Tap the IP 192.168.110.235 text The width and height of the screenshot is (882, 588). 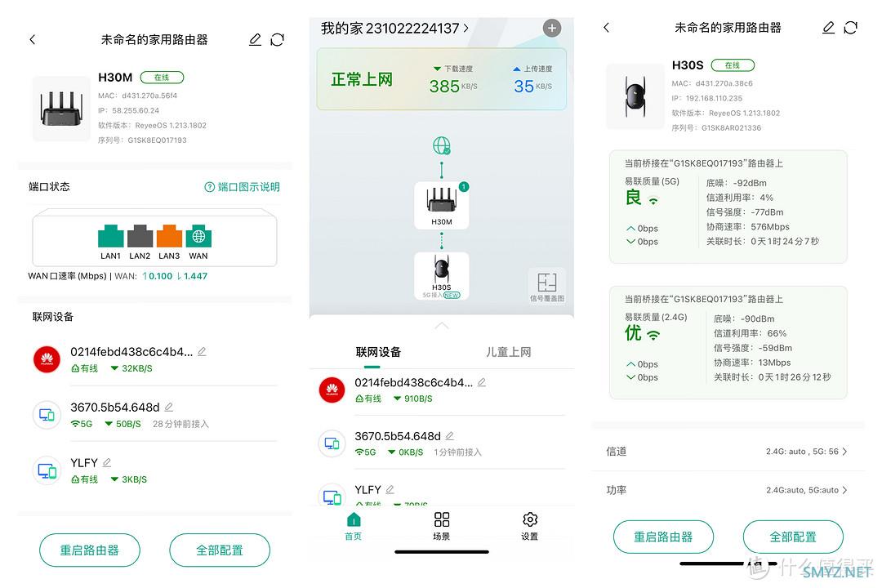707,98
